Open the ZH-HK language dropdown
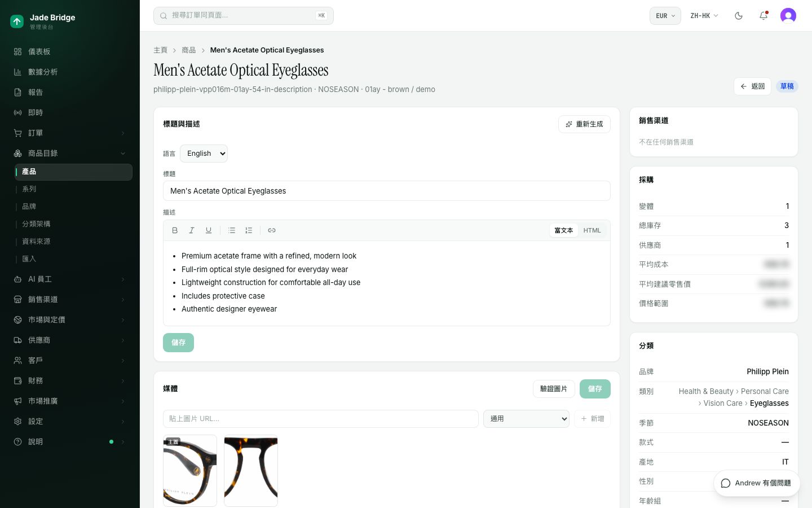 (704, 16)
